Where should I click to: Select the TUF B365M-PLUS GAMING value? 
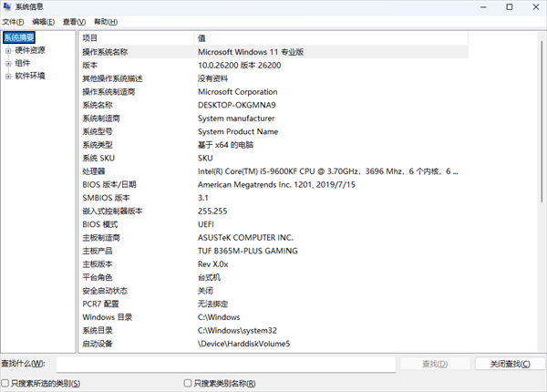pyautogui.click(x=248, y=251)
